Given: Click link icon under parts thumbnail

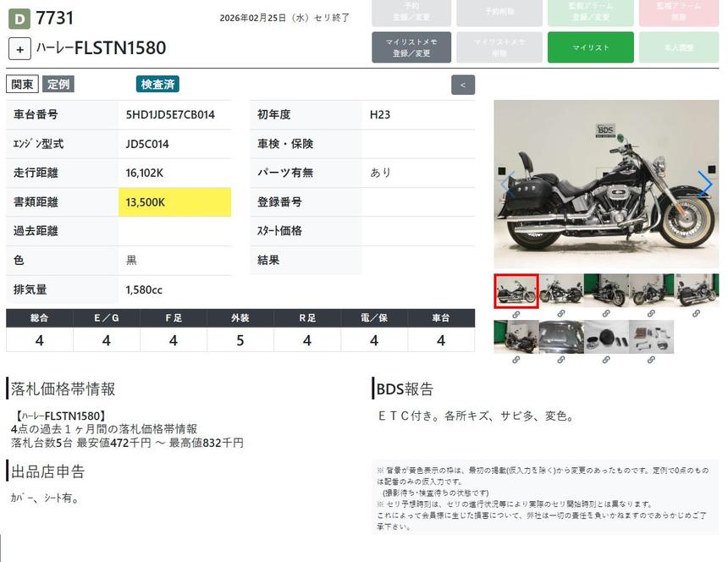Looking at the screenshot, I should pyautogui.click(x=651, y=360).
